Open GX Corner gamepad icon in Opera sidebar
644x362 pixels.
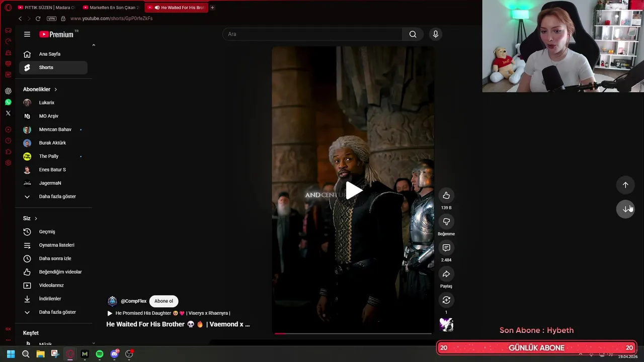(x=8, y=30)
